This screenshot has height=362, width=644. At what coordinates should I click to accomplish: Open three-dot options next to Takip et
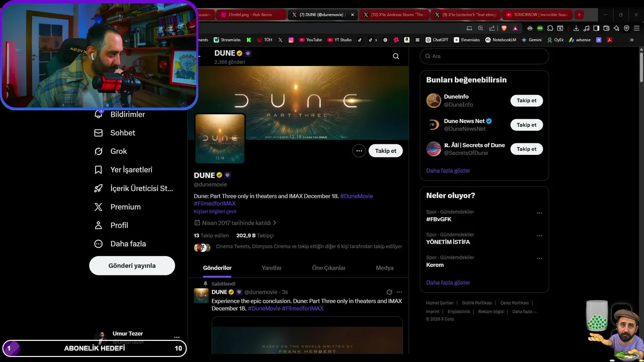[359, 151]
